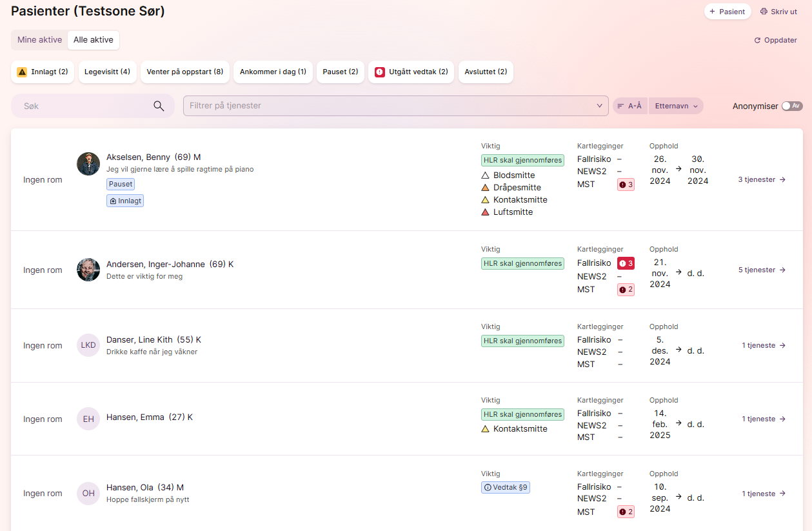Filter by Venter på oppstart (8)

(185, 72)
